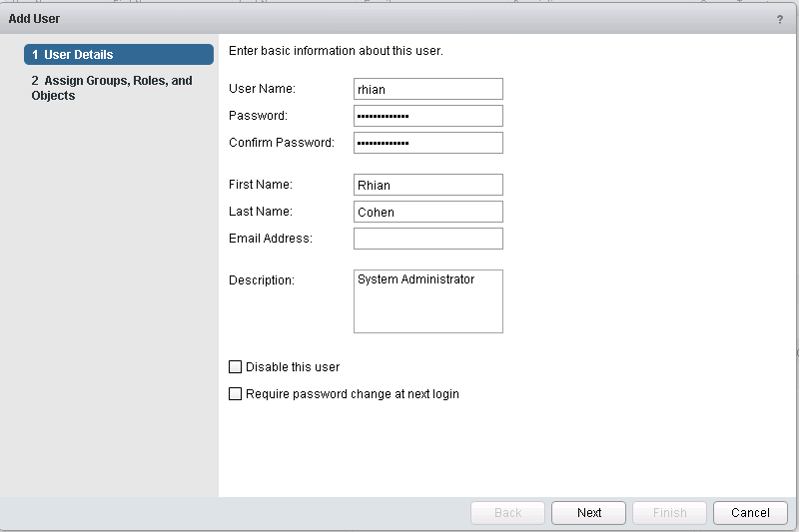799x532 pixels.
Task: Focus the User Name field containing rhian
Action: 428,89
